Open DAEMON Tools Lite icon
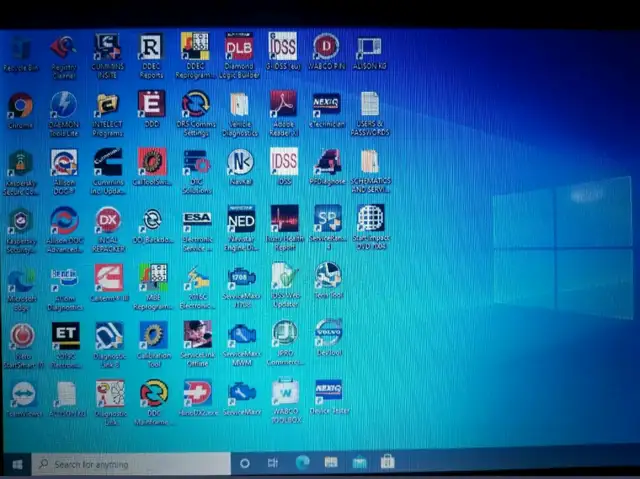The image size is (640, 479). (x=64, y=104)
